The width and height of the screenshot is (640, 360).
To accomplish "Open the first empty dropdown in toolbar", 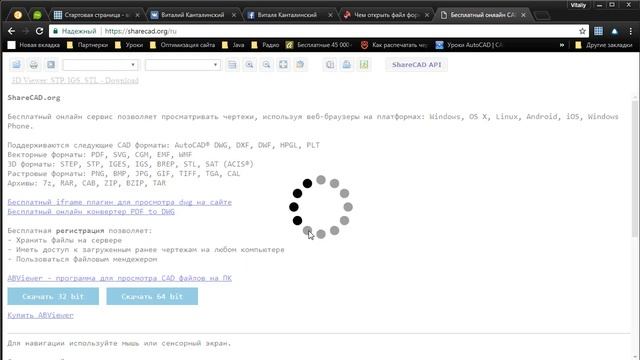I will (x=100, y=65).
